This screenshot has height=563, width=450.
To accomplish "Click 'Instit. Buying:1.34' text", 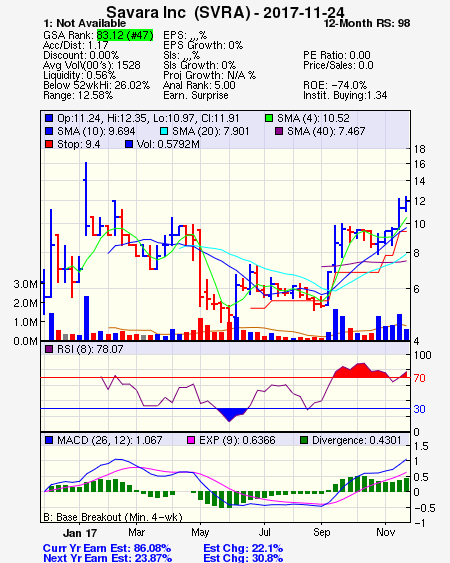I will (345, 96).
